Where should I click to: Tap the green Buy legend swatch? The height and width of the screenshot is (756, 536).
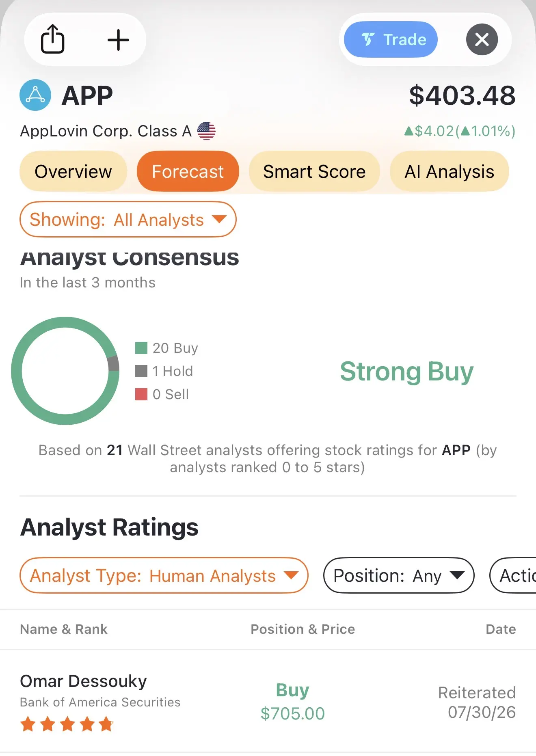click(141, 348)
